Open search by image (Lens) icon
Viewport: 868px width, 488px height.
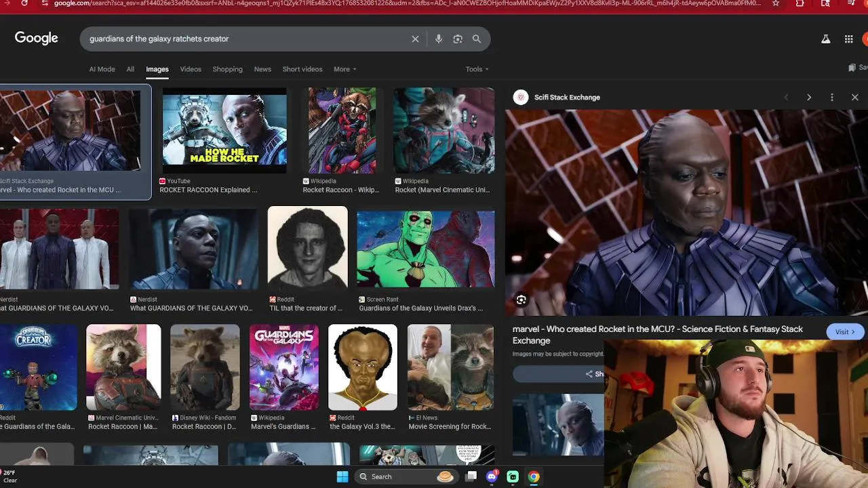pyautogui.click(x=458, y=39)
